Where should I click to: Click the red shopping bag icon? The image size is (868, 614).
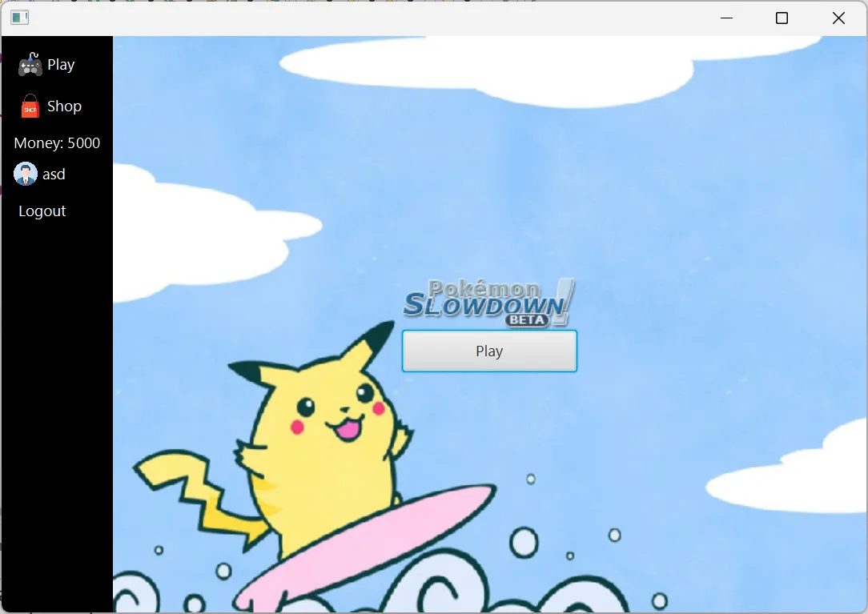[30, 106]
